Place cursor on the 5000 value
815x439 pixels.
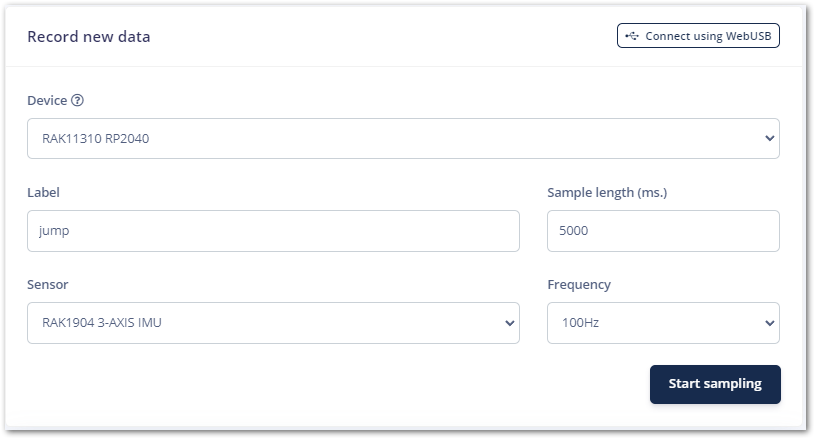click(x=575, y=231)
